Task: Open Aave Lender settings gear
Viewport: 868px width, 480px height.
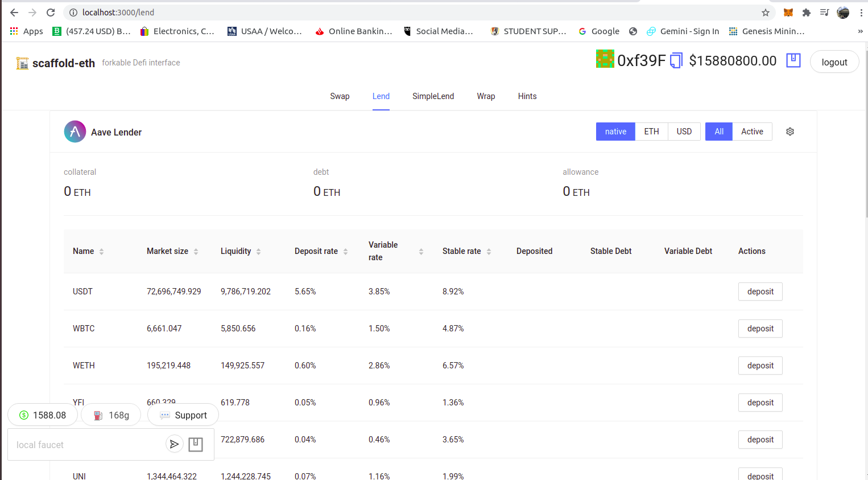Action: (x=790, y=132)
